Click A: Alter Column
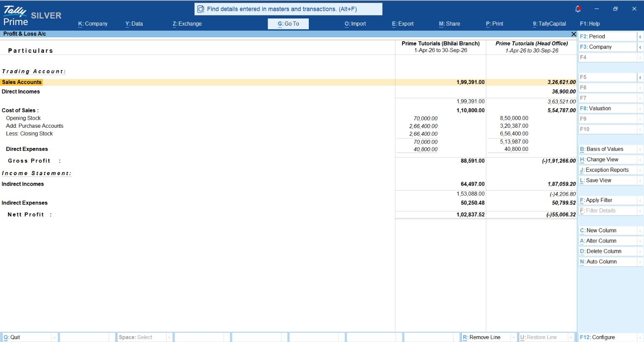The image size is (644, 342). coord(607,241)
